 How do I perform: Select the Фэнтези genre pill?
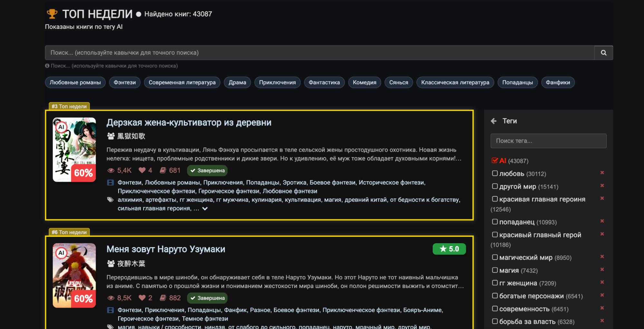[x=125, y=82]
